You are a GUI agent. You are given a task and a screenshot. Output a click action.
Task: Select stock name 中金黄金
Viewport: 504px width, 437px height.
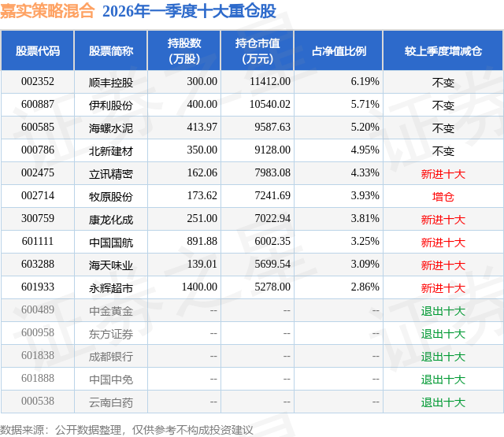point(111,311)
